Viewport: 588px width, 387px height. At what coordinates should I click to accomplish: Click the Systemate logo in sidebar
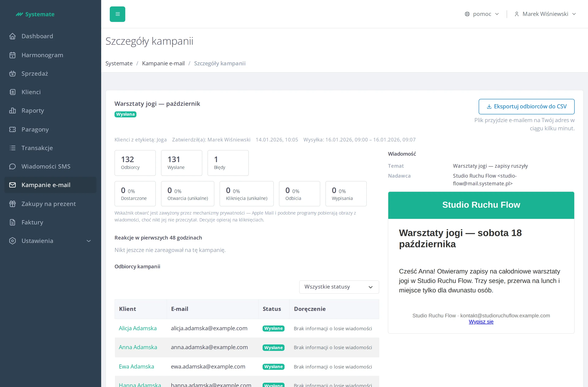[x=35, y=14]
